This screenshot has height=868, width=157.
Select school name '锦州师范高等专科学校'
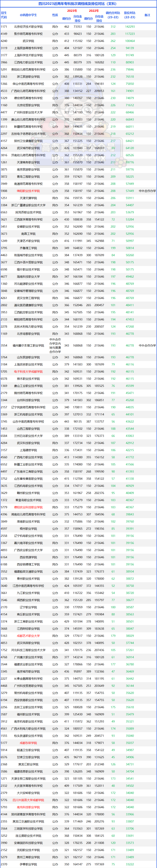click(28, 393)
